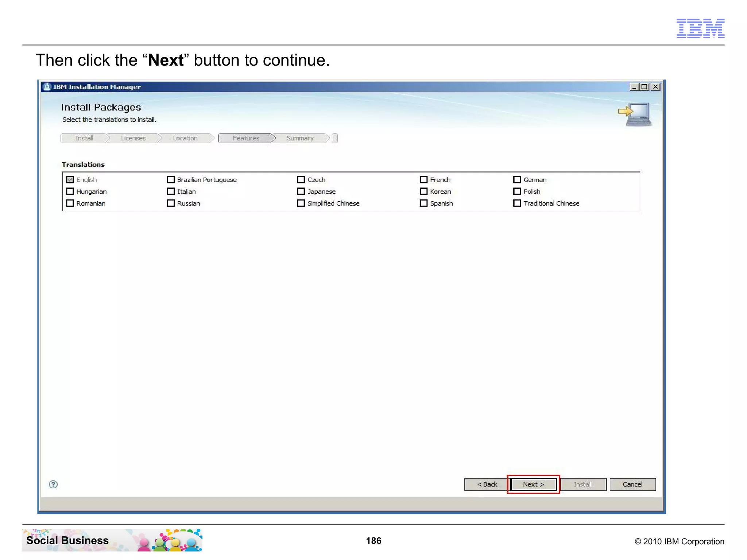Check the Czech translation box
Screen dimensions: 747x560
click(x=301, y=180)
